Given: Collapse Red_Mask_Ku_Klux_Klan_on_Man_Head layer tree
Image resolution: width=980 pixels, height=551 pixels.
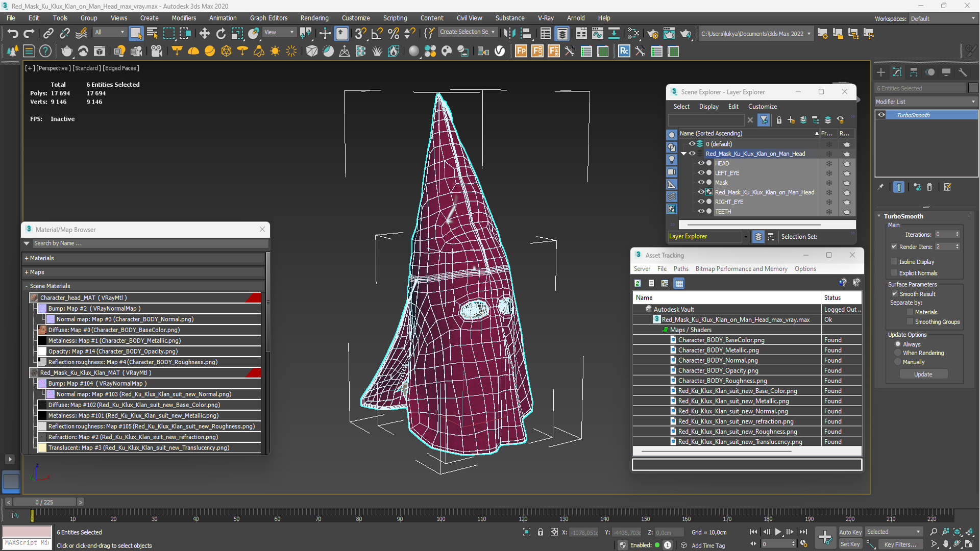Looking at the screenshot, I should tap(684, 154).
